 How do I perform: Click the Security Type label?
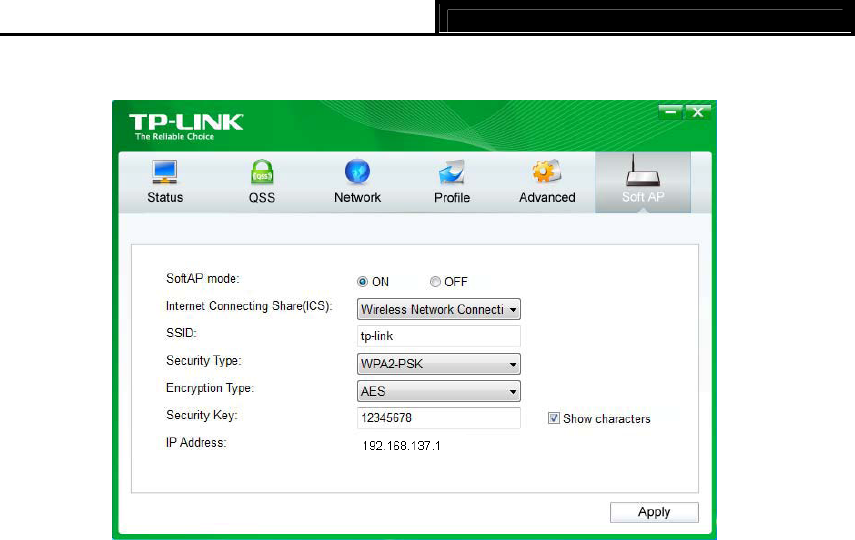tap(203, 361)
